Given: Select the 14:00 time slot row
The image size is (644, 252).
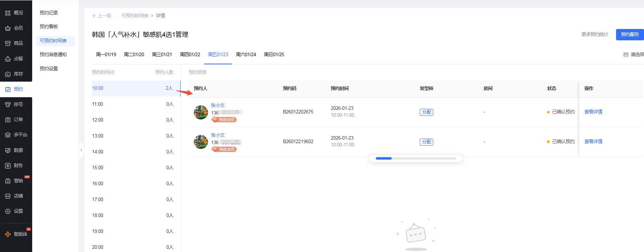Looking at the screenshot, I should (x=136, y=152).
